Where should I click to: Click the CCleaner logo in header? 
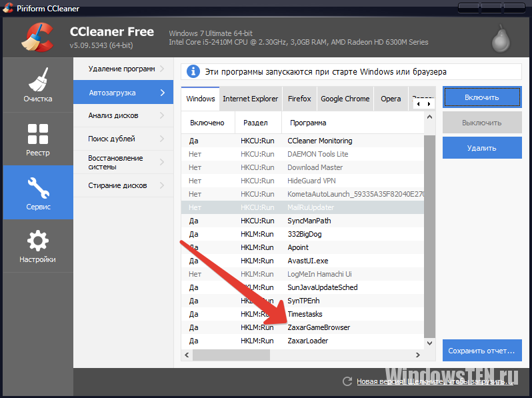37,37
